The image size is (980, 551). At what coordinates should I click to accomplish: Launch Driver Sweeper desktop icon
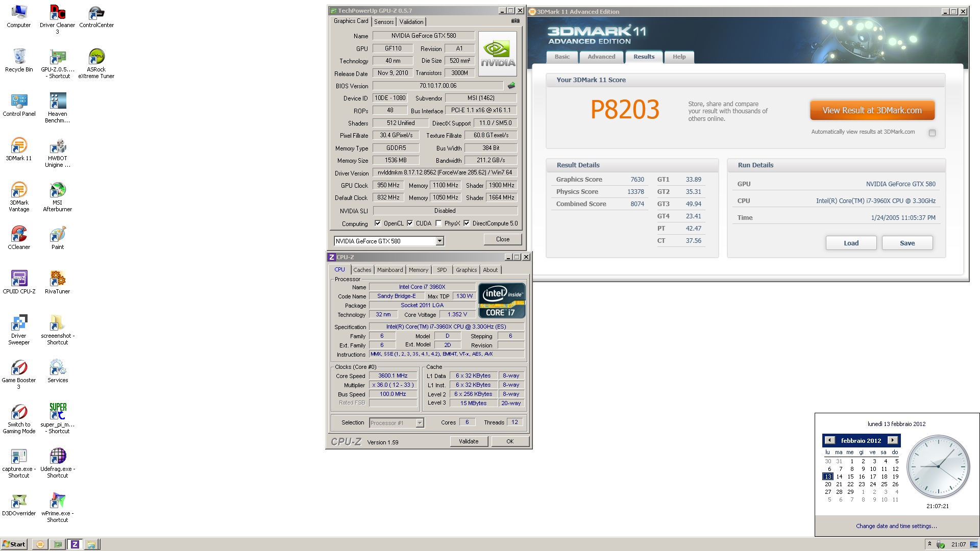click(19, 330)
